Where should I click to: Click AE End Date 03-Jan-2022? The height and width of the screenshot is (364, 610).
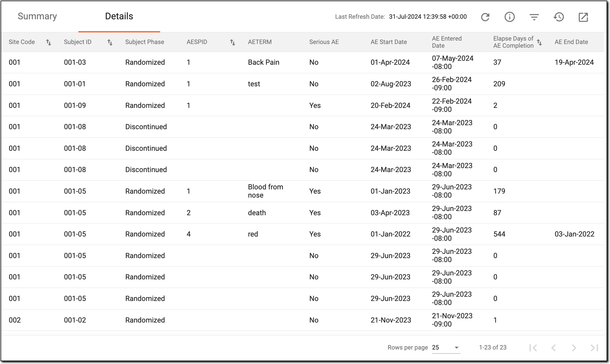click(x=574, y=234)
